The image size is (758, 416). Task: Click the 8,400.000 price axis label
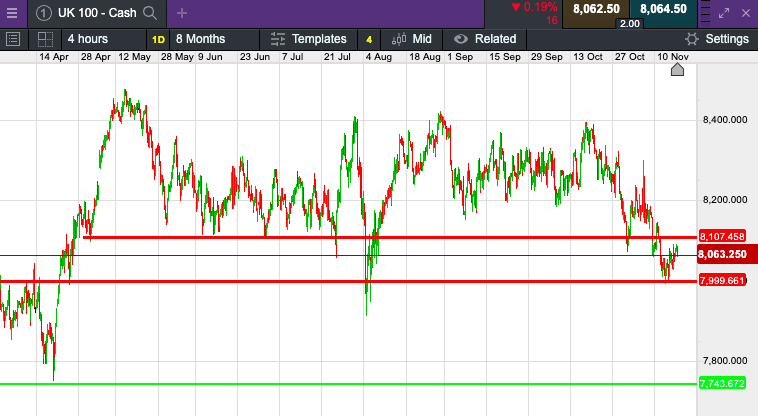(725, 120)
